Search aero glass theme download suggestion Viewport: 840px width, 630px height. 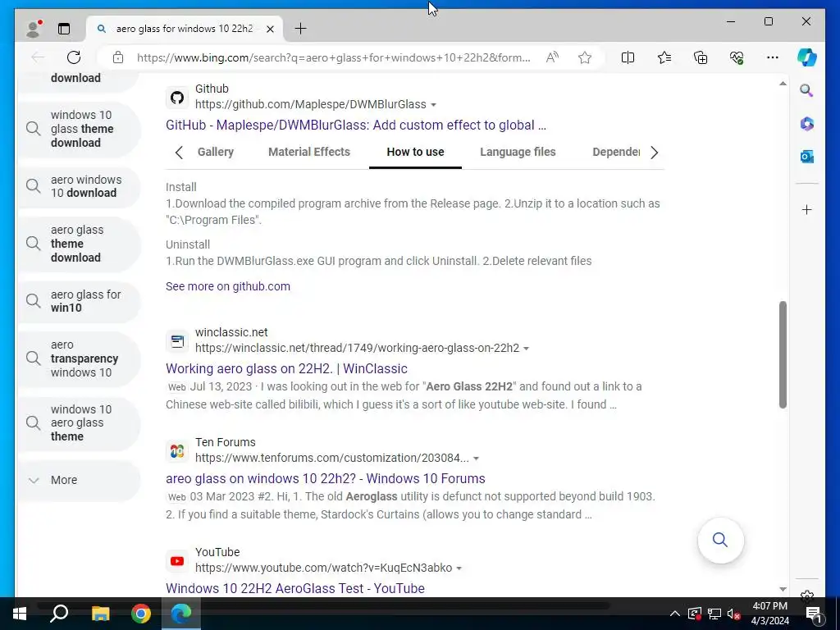tap(80, 244)
